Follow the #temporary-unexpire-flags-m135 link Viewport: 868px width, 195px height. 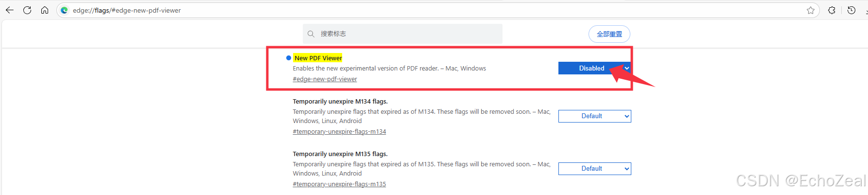click(x=339, y=184)
